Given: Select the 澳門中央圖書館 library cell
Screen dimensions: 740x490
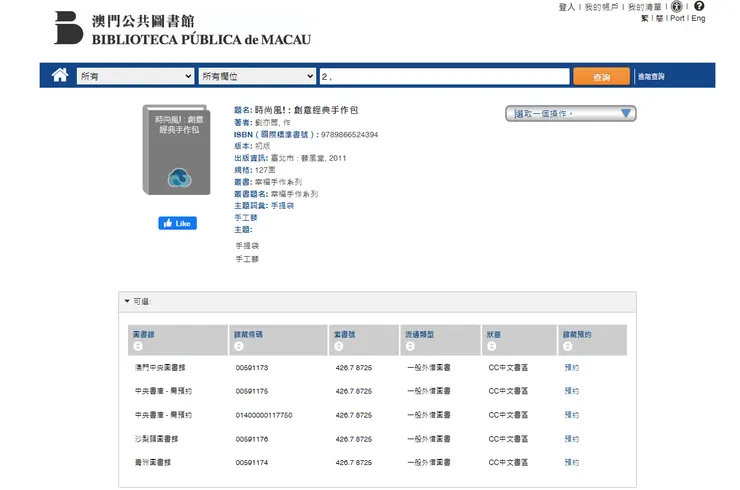Looking at the screenshot, I should pyautogui.click(x=160, y=368).
